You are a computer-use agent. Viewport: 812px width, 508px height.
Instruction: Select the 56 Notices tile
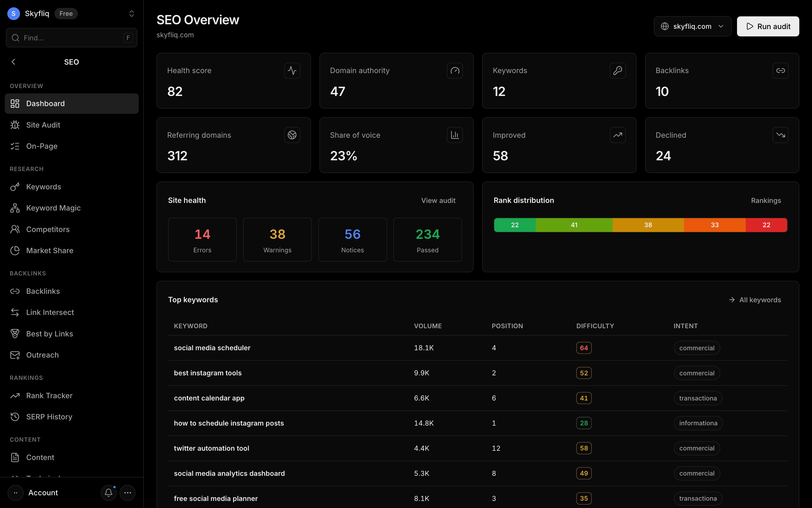(x=352, y=240)
